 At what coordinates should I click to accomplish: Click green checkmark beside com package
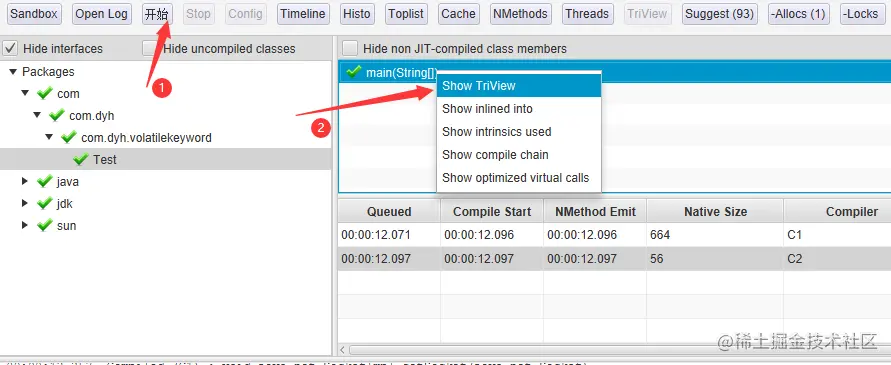[x=45, y=93]
